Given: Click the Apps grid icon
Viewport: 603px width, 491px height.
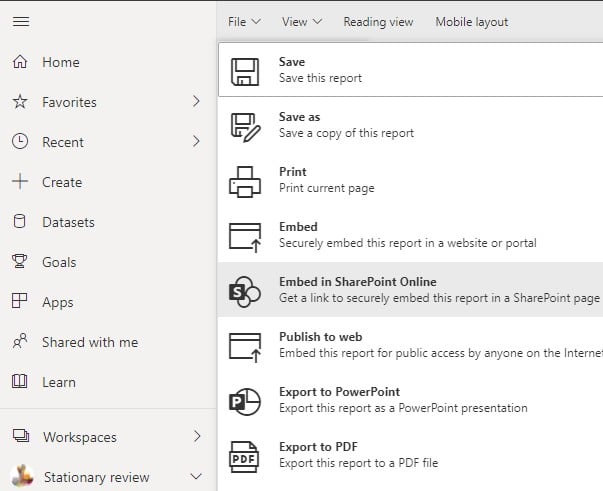Looking at the screenshot, I should tap(20, 301).
